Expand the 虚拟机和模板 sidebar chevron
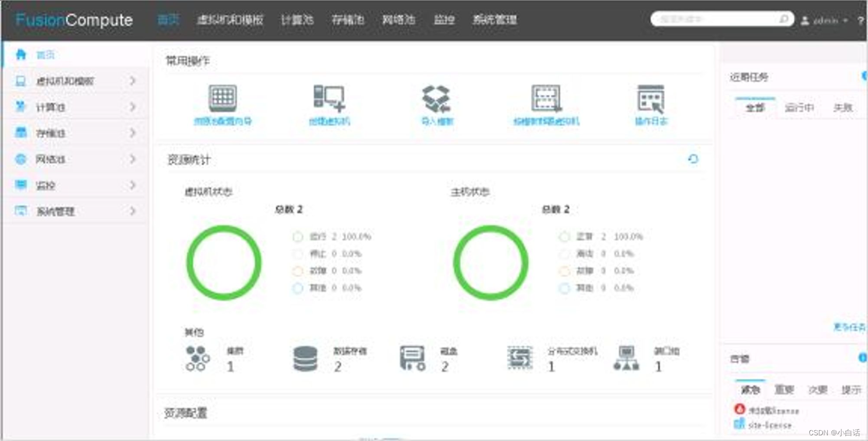The height and width of the screenshot is (441, 868). click(133, 81)
